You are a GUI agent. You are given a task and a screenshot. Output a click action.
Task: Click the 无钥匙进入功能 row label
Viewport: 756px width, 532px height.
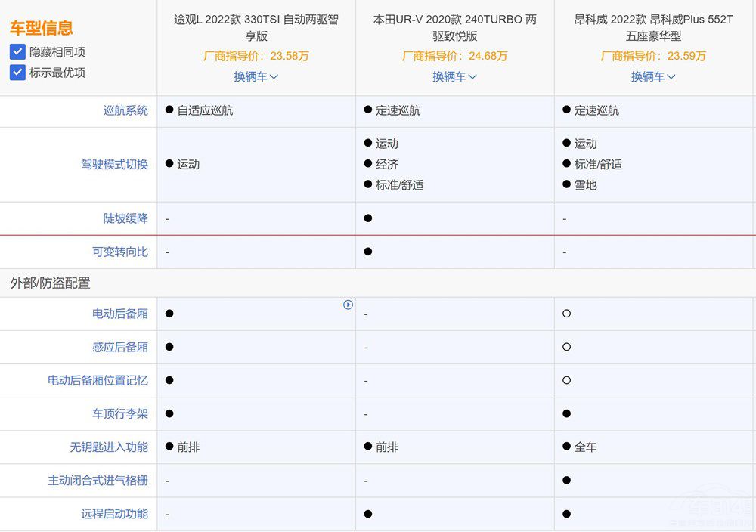tap(109, 447)
